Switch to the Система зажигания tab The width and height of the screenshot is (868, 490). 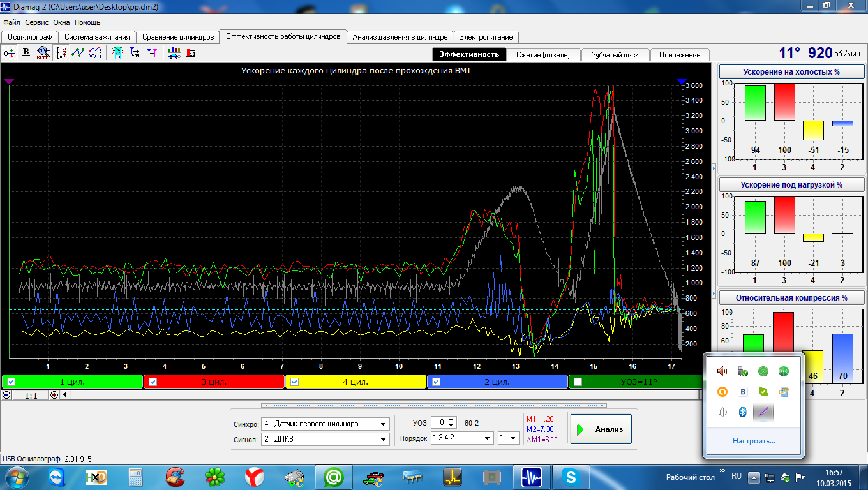coord(97,37)
